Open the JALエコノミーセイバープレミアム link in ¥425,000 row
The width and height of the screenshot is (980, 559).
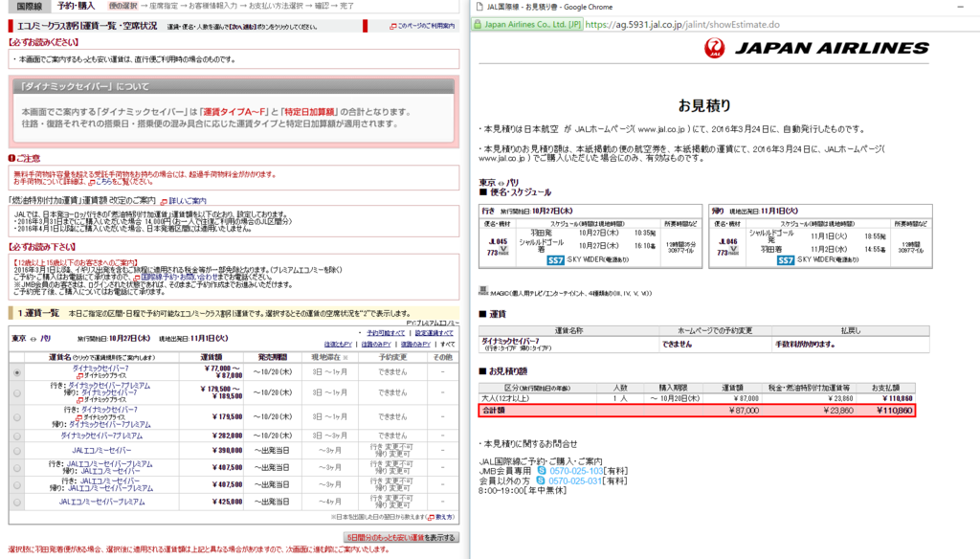coord(101,503)
